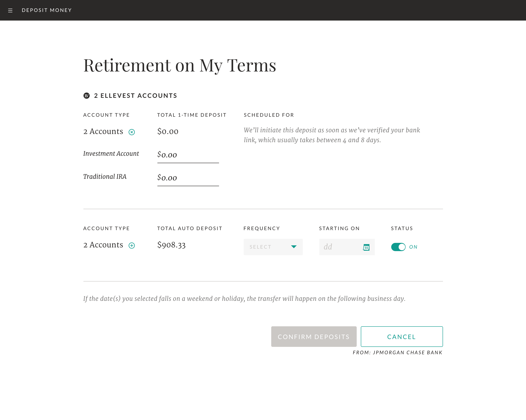526x420 pixels.
Task: Click the Scheduled For column header
Action: [269, 115]
